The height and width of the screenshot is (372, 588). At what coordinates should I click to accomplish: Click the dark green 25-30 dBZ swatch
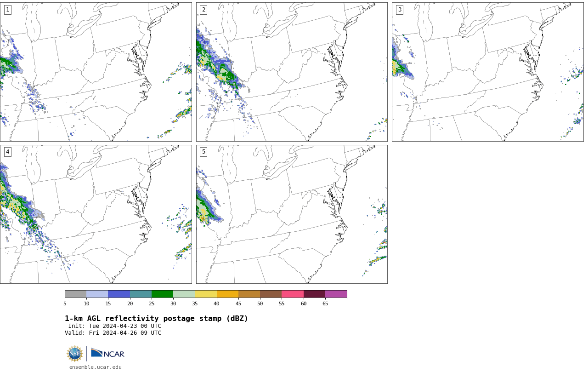(162, 294)
